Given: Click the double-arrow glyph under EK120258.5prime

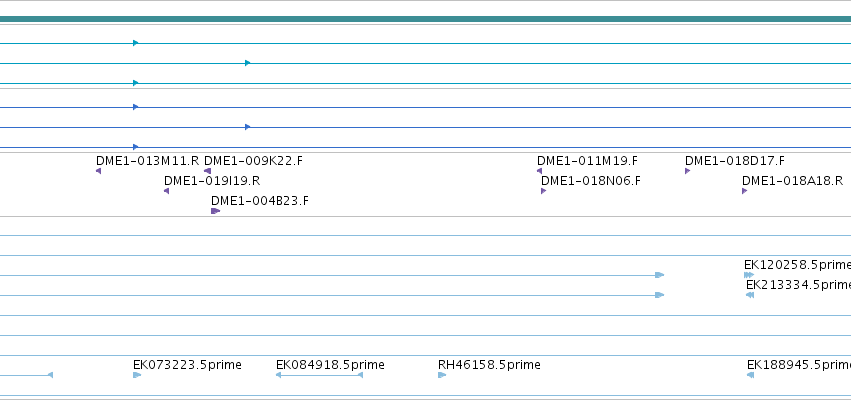Looking at the screenshot, I should tap(749, 275).
